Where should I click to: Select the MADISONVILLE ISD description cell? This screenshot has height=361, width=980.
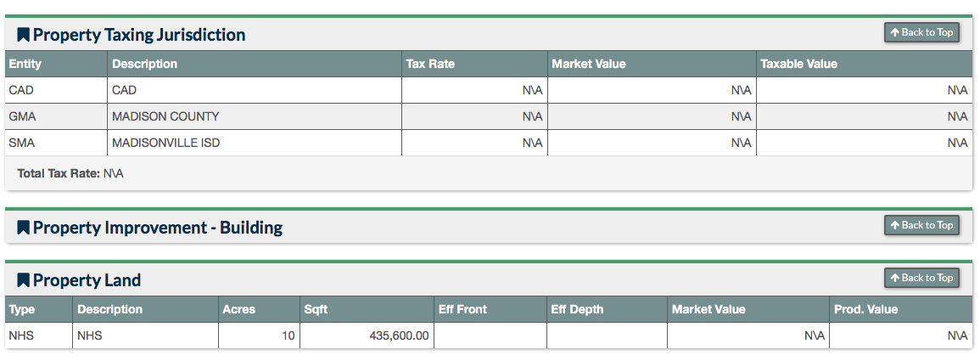[x=255, y=143]
